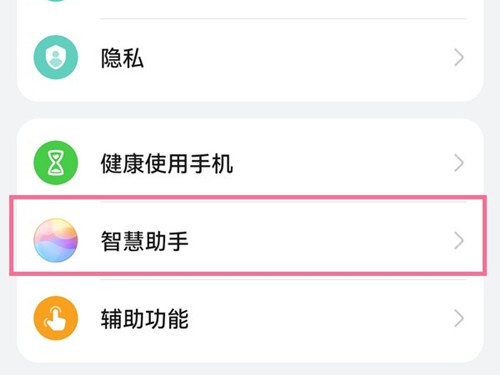Select the 智慧助手 text label

point(144,241)
